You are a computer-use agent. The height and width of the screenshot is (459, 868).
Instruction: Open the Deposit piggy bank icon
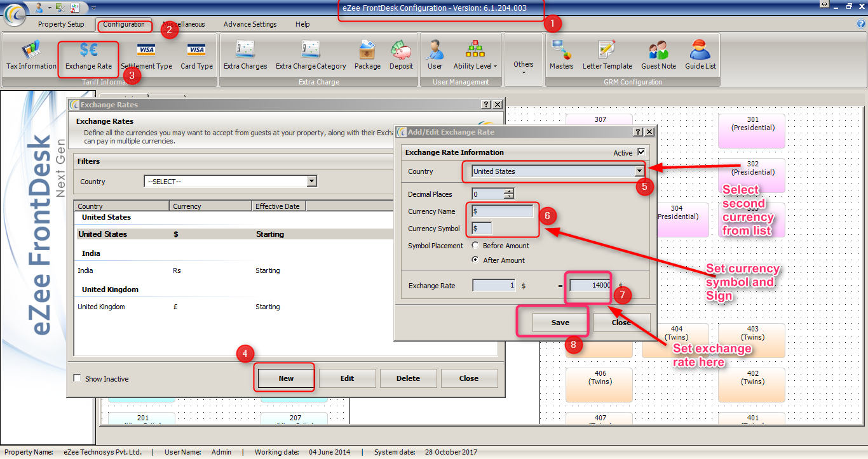coord(401,55)
